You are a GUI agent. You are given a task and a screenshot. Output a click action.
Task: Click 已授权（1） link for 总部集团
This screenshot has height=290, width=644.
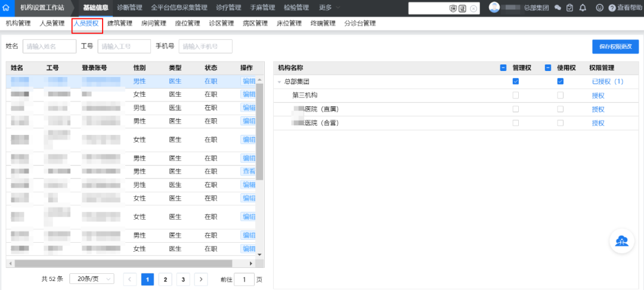(x=607, y=81)
